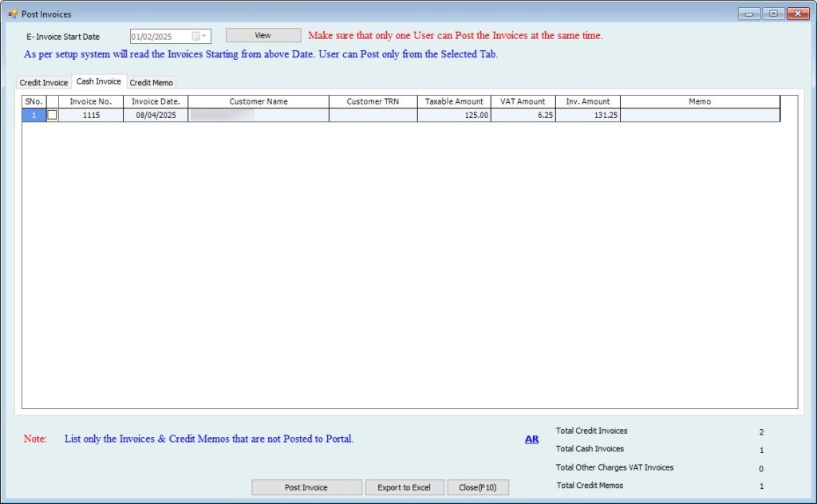Click the Taxable Amount column header
The width and height of the screenshot is (817, 504).
[x=454, y=101]
